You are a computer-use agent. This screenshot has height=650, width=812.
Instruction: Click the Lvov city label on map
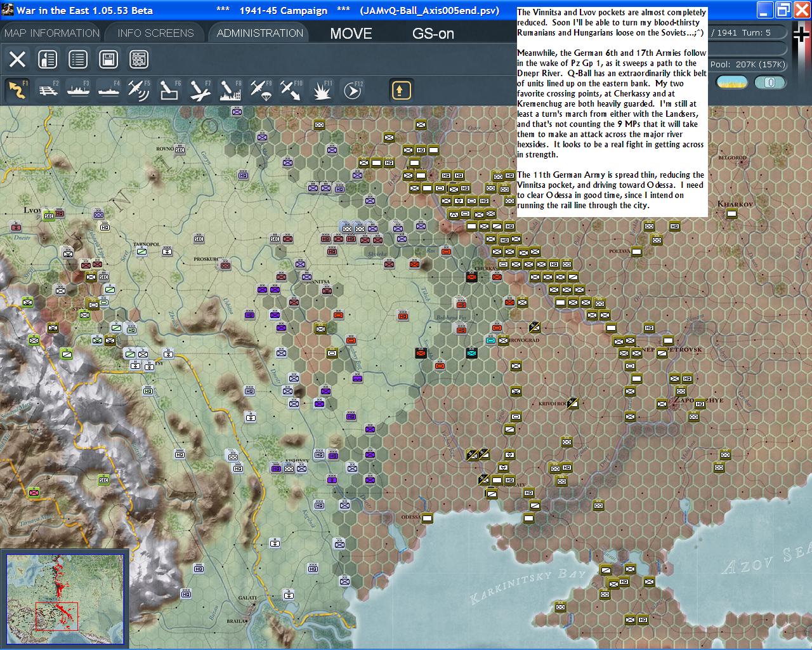pyautogui.click(x=32, y=209)
